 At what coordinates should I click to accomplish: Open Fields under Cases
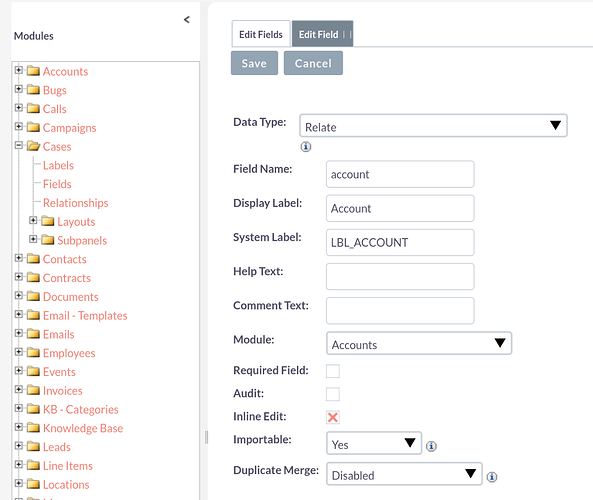[x=57, y=184]
